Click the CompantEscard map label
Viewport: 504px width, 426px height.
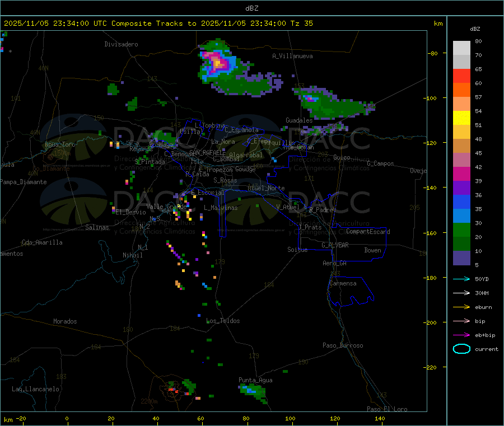point(368,231)
